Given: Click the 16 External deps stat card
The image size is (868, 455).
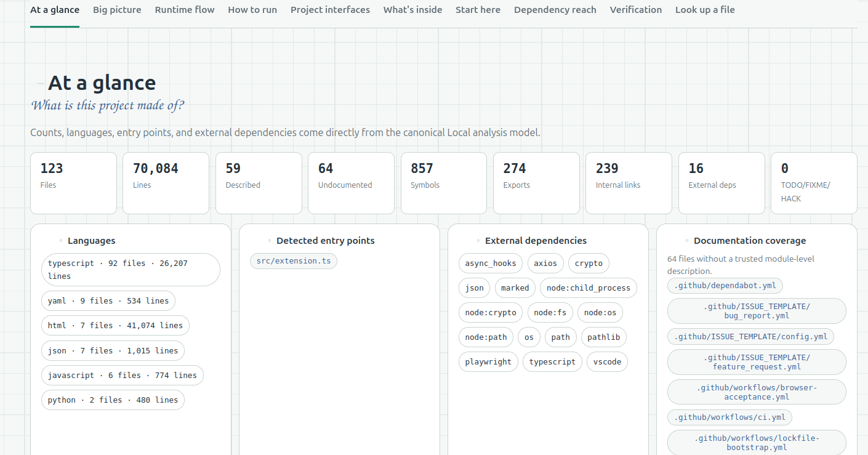Looking at the screenshot, I should tap(721, 183).
